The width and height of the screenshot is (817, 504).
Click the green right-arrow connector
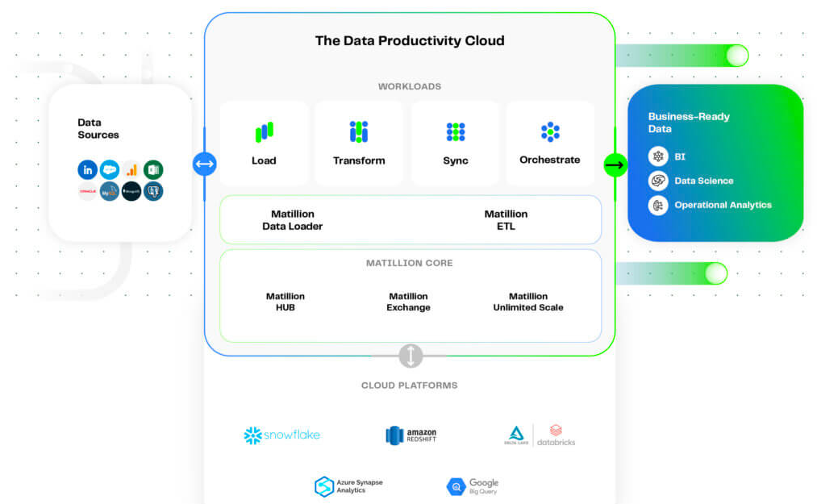pyautogui.click(x=615, y=165)
